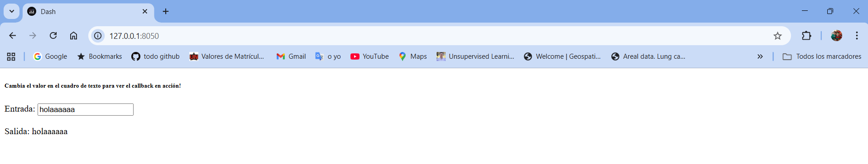Open the Chrome profile avatar
This screenshot has width=868, height=164.
836,36
